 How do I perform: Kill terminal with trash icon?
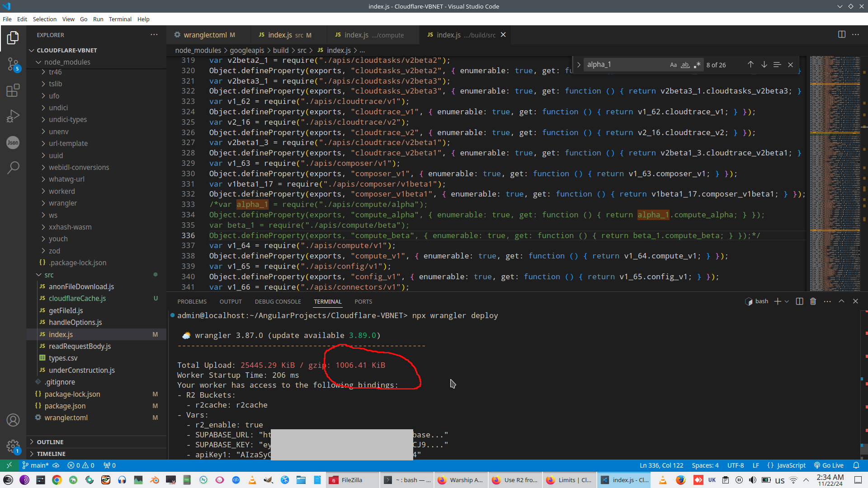pos(813,301)
